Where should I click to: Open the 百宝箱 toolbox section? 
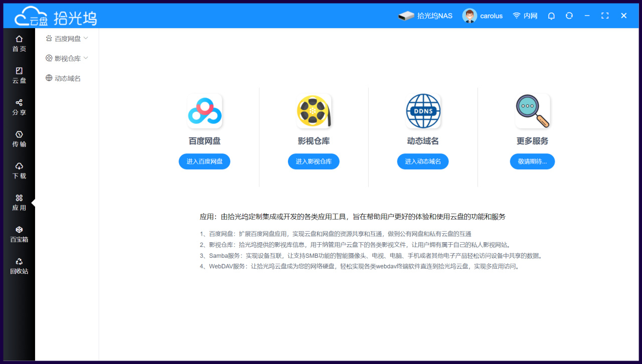(19, 234)
